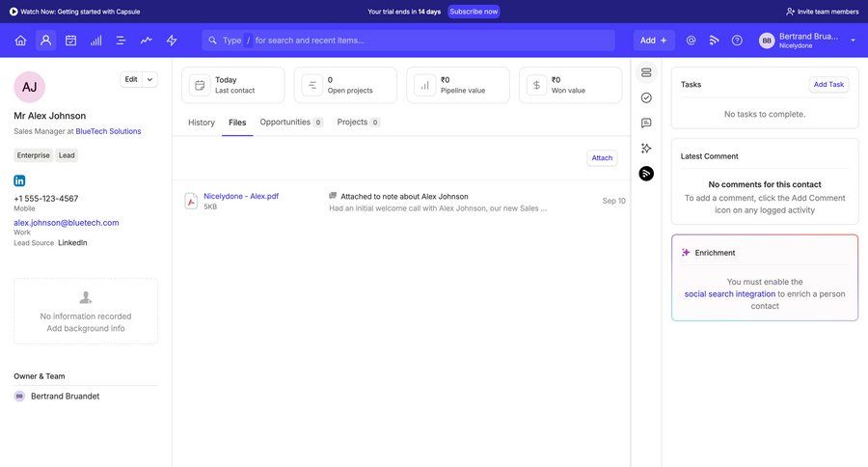This screenshot has height=467, width=868.
Task: Click the Sep 10 date
Action: (614, 201)
